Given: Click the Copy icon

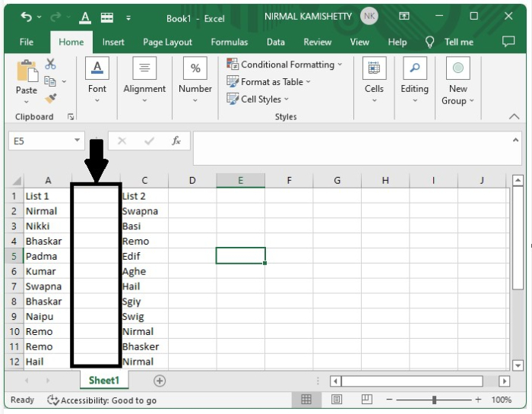Looking at the screenshot, I should coord(50,81).
